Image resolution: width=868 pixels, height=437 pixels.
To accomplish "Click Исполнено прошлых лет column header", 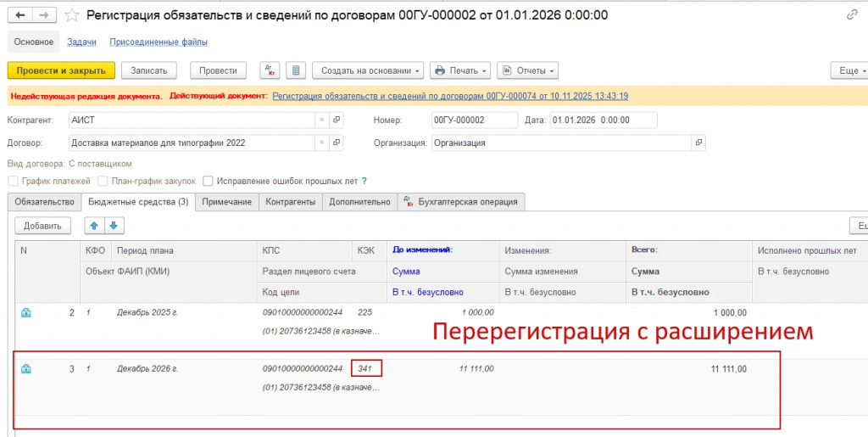I will click(810, 251).
